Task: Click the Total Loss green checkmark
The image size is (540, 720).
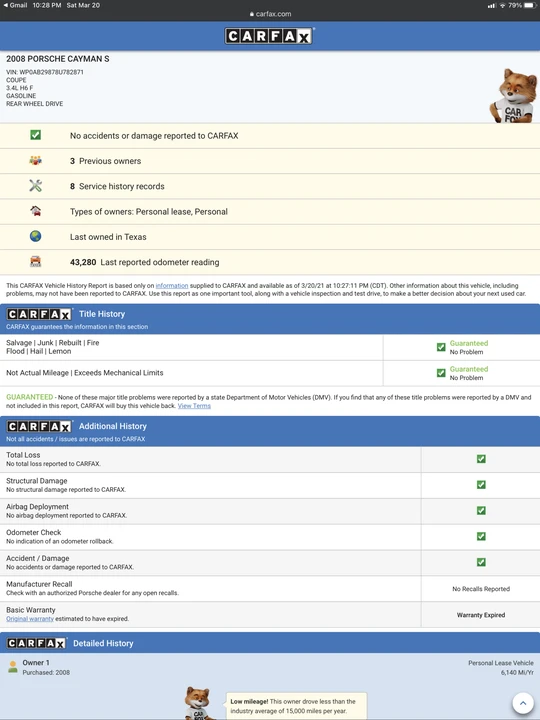Action: click(481, 459)
